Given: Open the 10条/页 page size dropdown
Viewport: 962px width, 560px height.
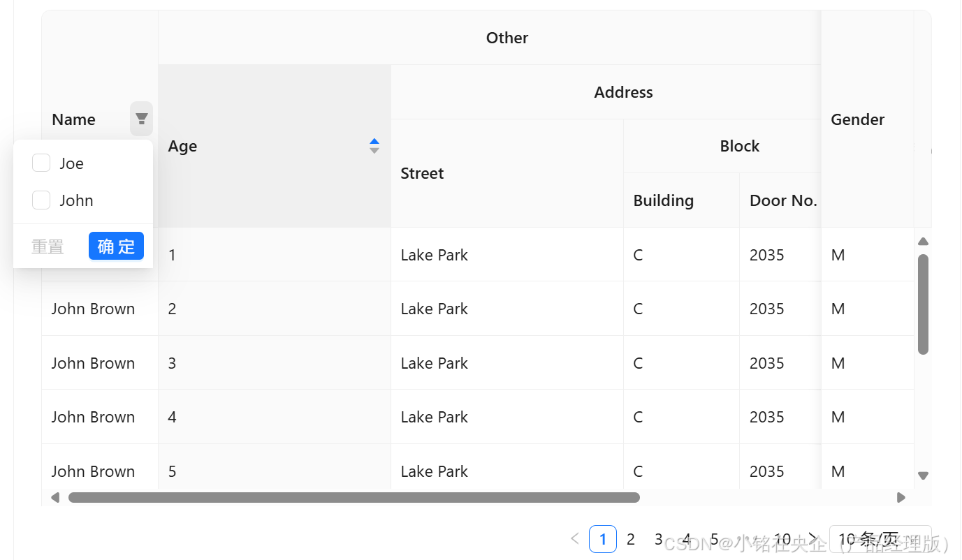Looking at the screenshot, I should (x=880, y=539).
